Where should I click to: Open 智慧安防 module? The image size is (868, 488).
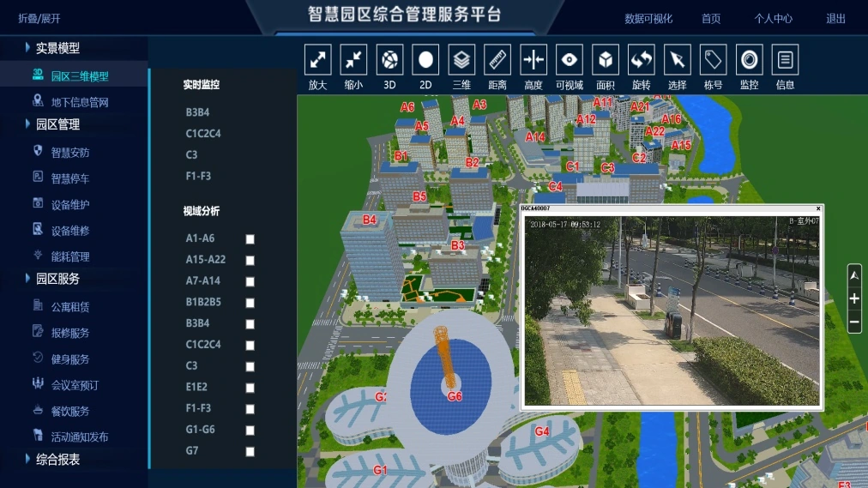(x=70, y=153)
